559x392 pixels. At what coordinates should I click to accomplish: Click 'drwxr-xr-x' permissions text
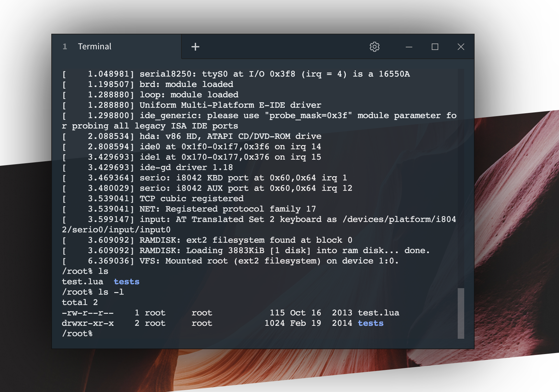[88, 323]
